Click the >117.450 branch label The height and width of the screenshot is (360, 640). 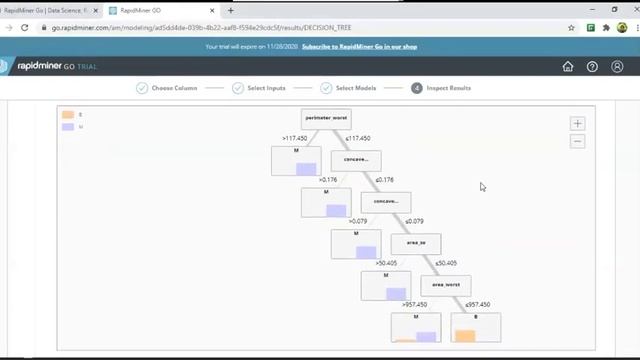point(294,138)
